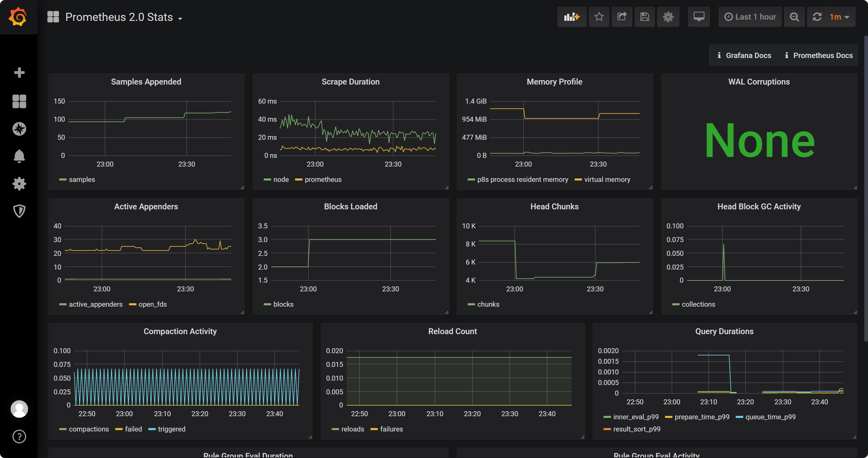Open the Last 1 hour time picker
The height and width of the screenshot is (458, 868).
click(750, 17)
